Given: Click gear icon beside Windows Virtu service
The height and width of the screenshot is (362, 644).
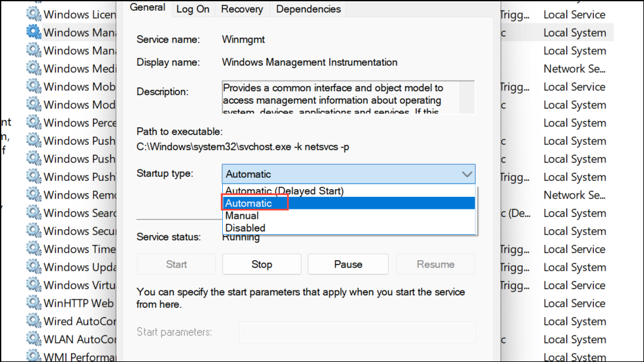Looking at the screenshot, I should [34, 285].
